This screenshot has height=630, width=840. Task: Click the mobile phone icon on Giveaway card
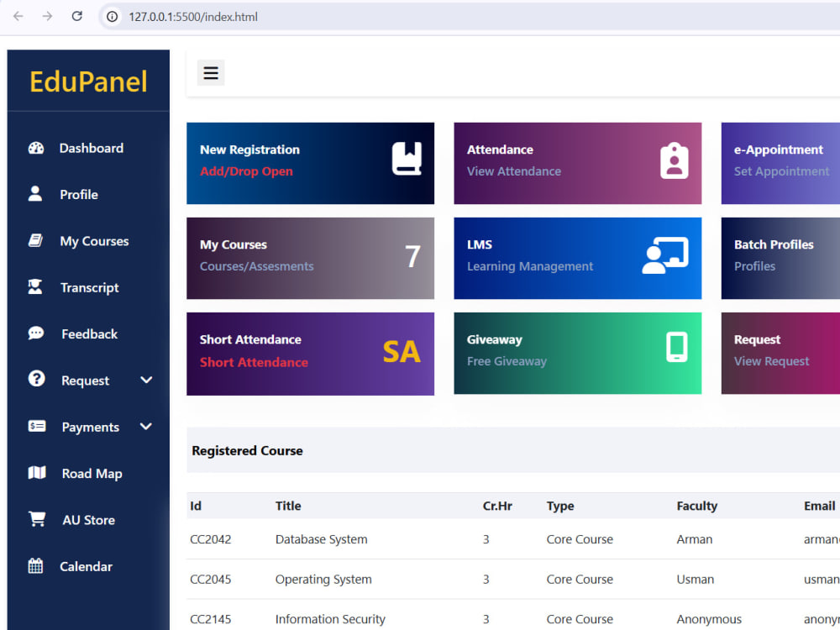pyautogui.click(x=677, y=347)
